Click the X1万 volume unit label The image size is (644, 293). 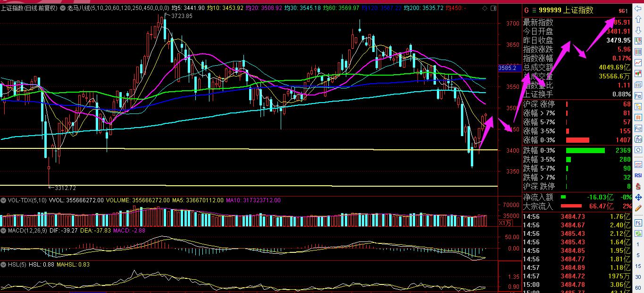pos(506,223)
